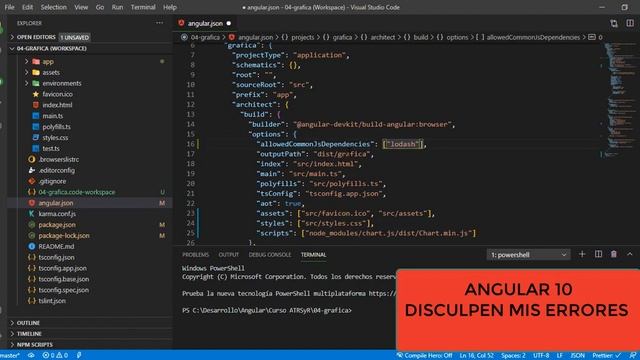640x360 pixels.
Task: Click the favicon.ico star file icon
Action: [x=36, y=94]
